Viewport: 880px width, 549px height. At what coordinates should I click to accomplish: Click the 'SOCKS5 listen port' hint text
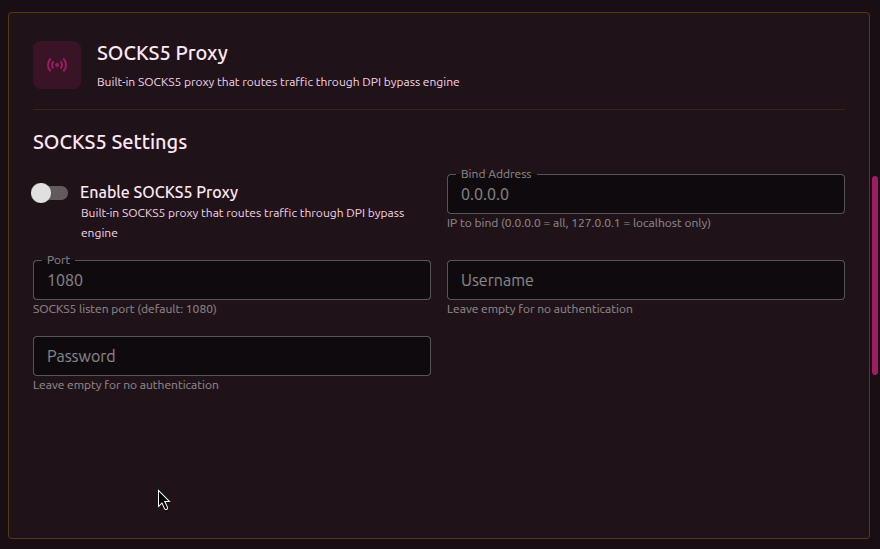(125, 309)
